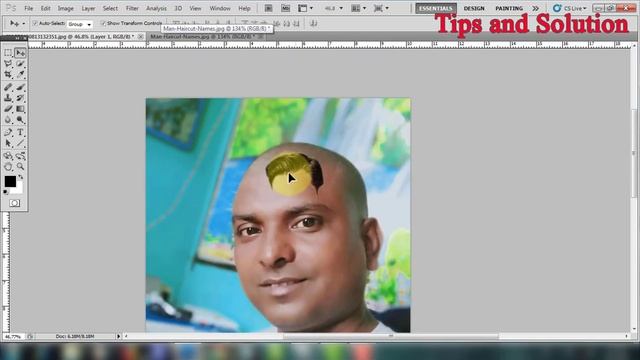Viewport: 640px width, 360px height.
Task: Select the Move tool in toolbox
Action: [20, 53]
